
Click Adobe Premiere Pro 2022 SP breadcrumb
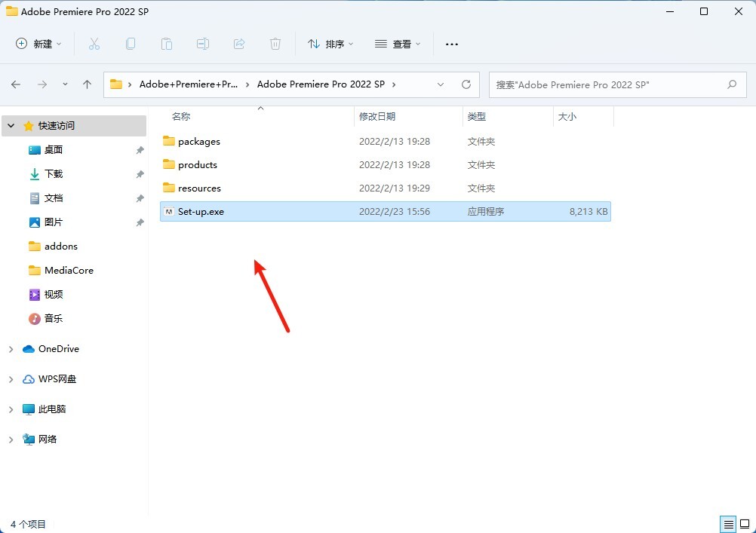[x=321, y=84]
